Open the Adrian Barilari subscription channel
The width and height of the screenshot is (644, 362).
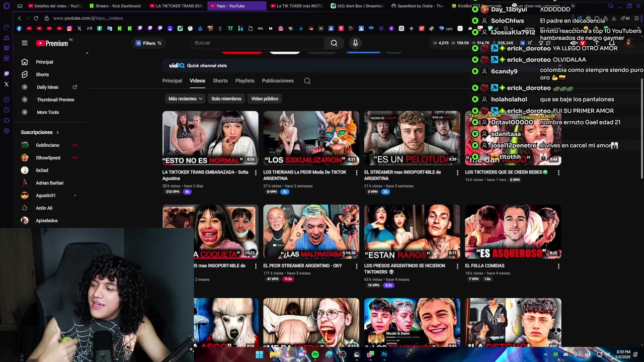(x=49, y=183)
